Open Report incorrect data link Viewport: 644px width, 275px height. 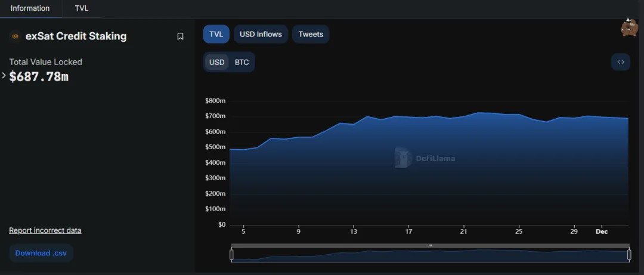pos(45,230)
